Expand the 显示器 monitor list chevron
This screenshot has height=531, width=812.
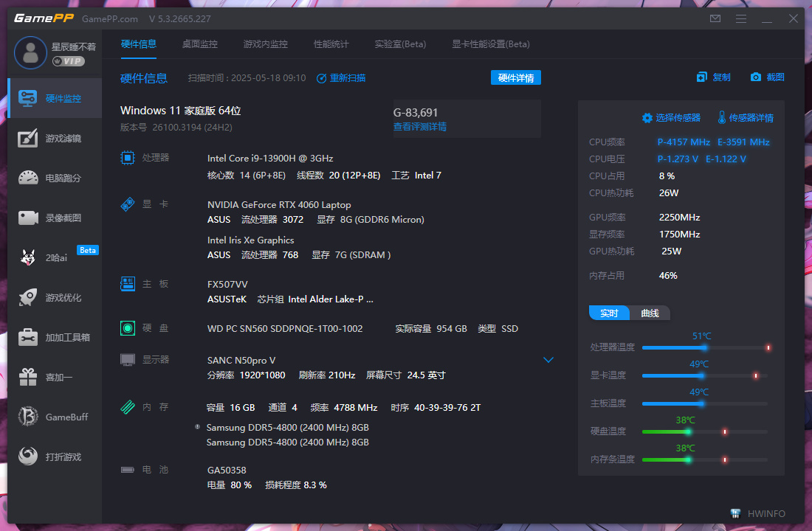click(x=548, y=360)
